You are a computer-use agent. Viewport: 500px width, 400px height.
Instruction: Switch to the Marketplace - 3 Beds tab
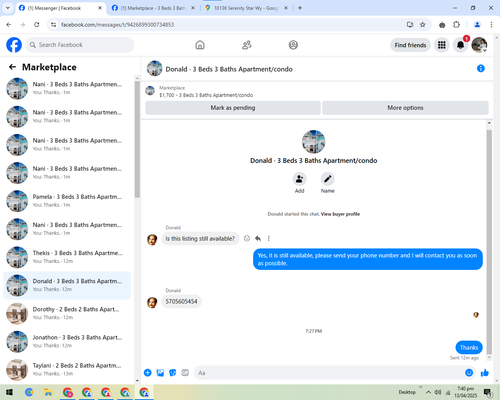[153, 8]
